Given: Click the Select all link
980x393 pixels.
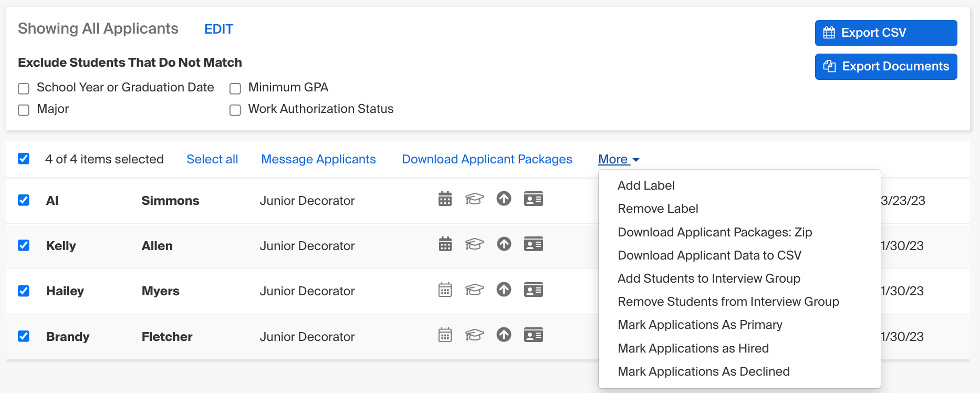Looking at the screenshot, I should 212,159.
